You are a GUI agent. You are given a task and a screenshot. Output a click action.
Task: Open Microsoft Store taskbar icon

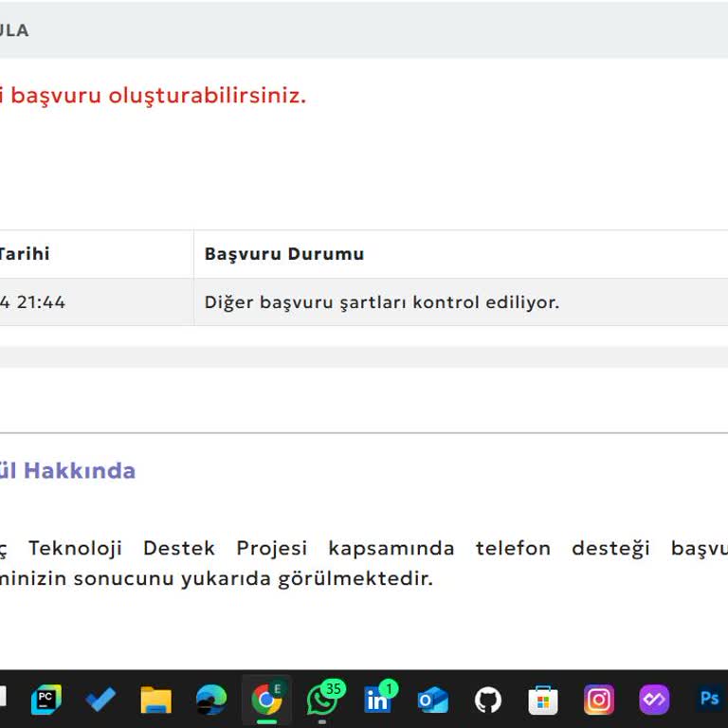tap(543, 700)
